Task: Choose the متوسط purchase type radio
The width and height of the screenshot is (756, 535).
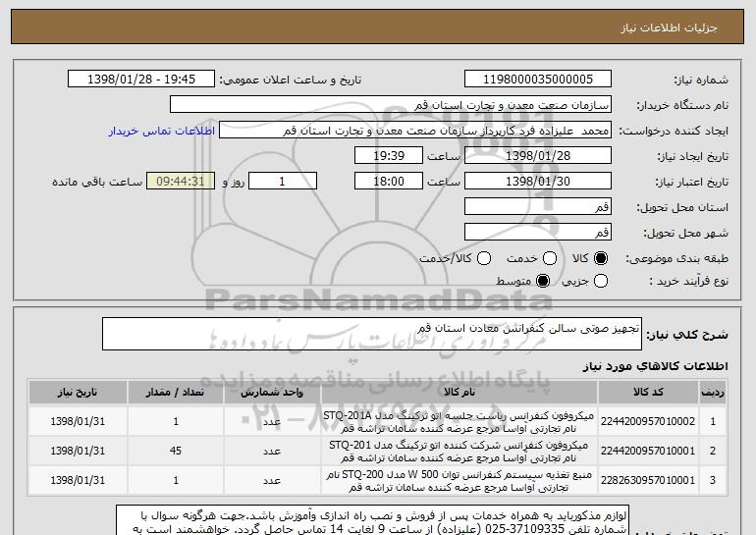Action: (x=543, y=281)
